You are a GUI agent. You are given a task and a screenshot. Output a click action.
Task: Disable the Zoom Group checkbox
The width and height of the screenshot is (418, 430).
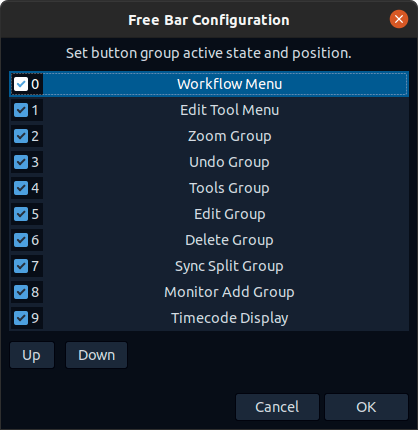[x=21, y=136]
